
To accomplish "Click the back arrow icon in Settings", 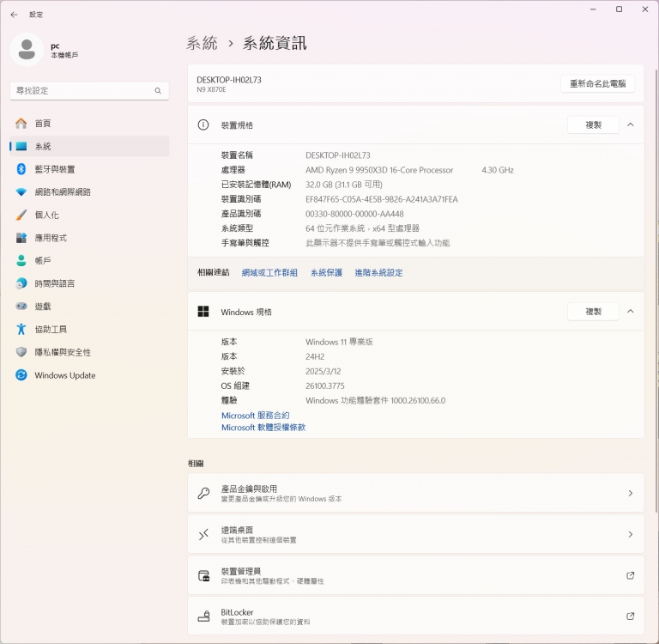I will pos(15,15).
